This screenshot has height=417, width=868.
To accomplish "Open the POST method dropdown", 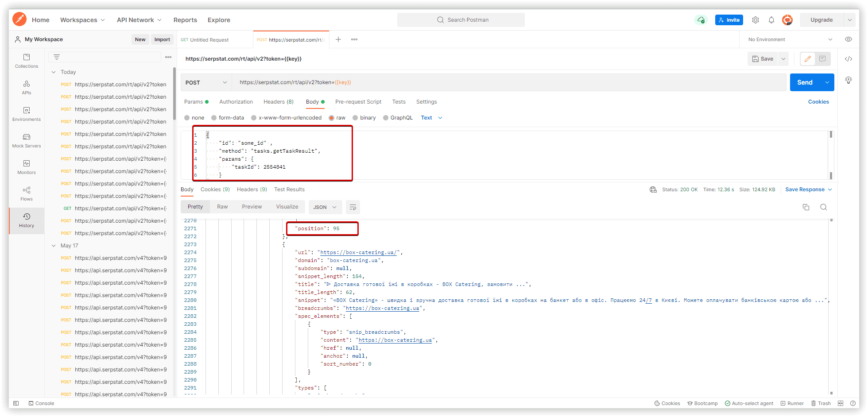I will tap(206, 83).
